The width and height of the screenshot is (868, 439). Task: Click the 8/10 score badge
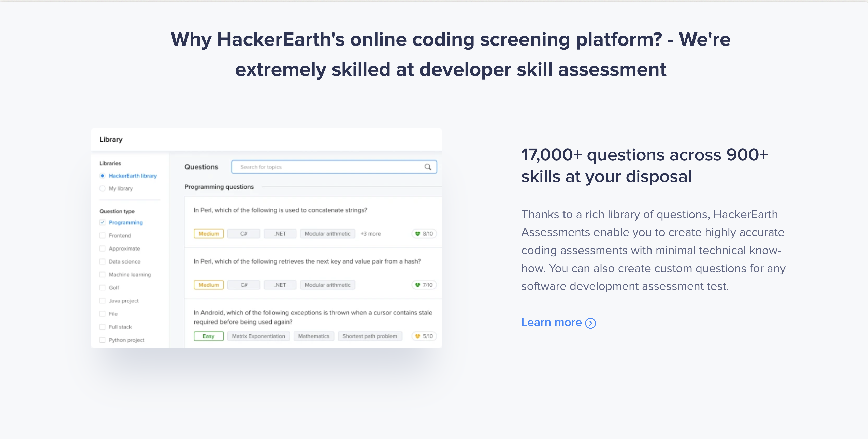[x=424, y=233]
